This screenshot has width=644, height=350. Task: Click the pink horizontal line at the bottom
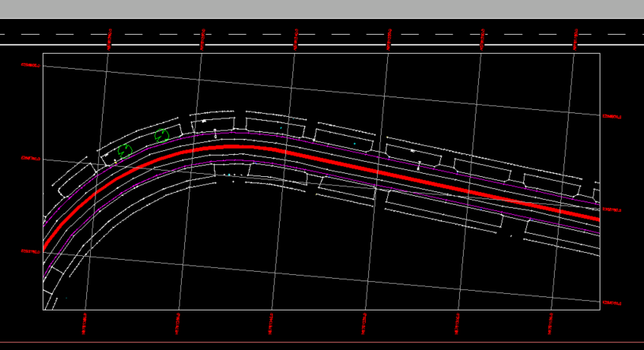pyautogui.click(x=322, y=343)
